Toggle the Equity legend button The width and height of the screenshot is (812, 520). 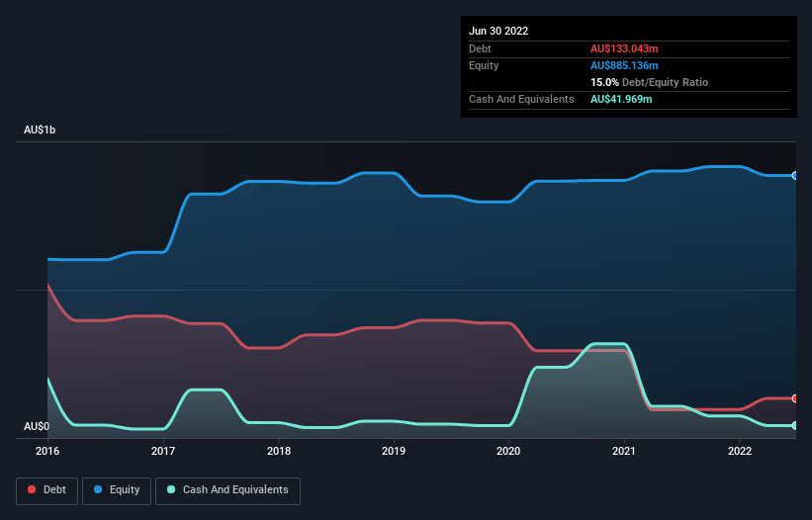click(x=117, y=490)
